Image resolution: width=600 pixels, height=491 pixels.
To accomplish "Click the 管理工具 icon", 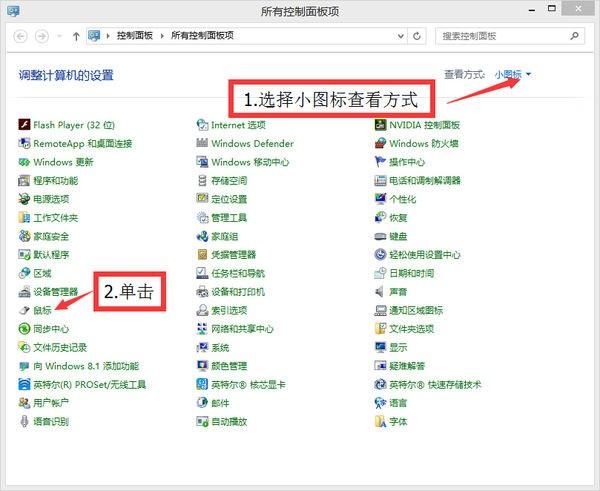I will (x=202, y=217).
